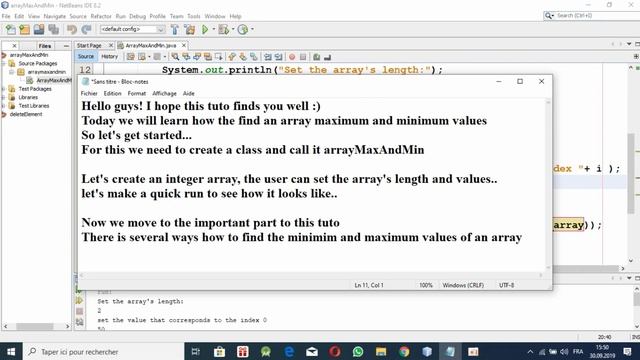
Task: Open Format menu in Bloc-notes
Action: pos(136,93)
